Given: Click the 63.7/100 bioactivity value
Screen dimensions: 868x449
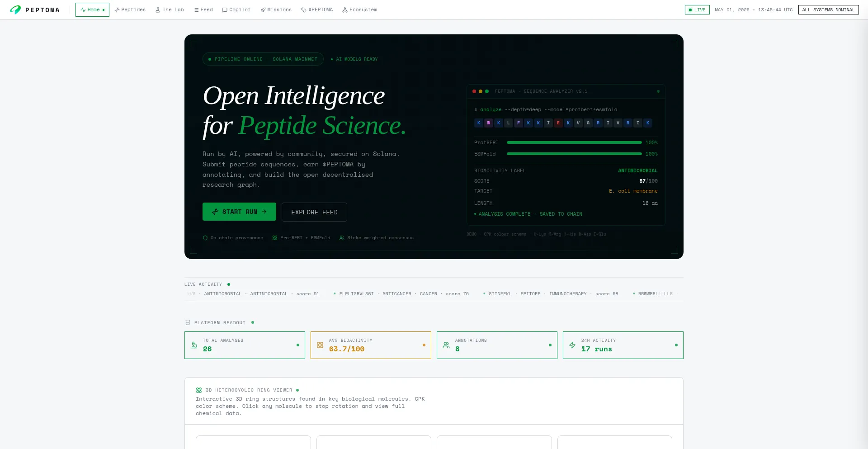Looking at the screenshot, I should coord(346,349).
